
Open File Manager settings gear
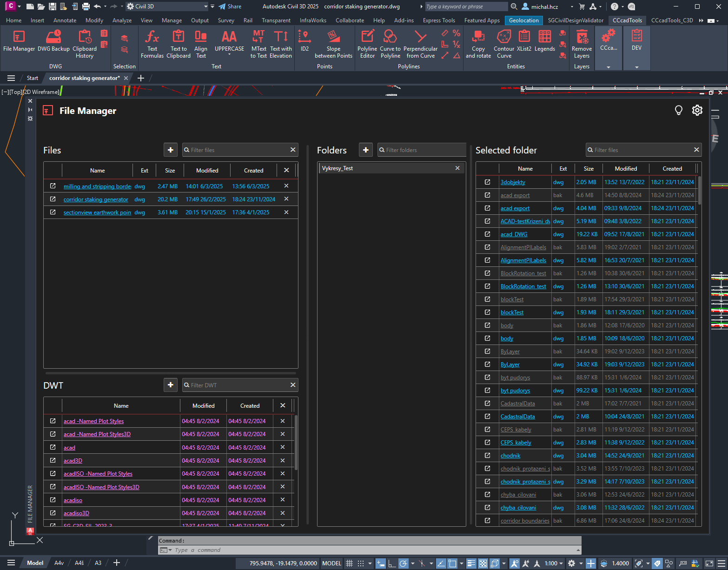pos(697,110)
